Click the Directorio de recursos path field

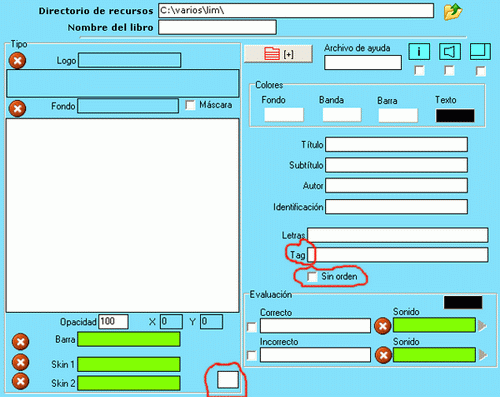296,11
